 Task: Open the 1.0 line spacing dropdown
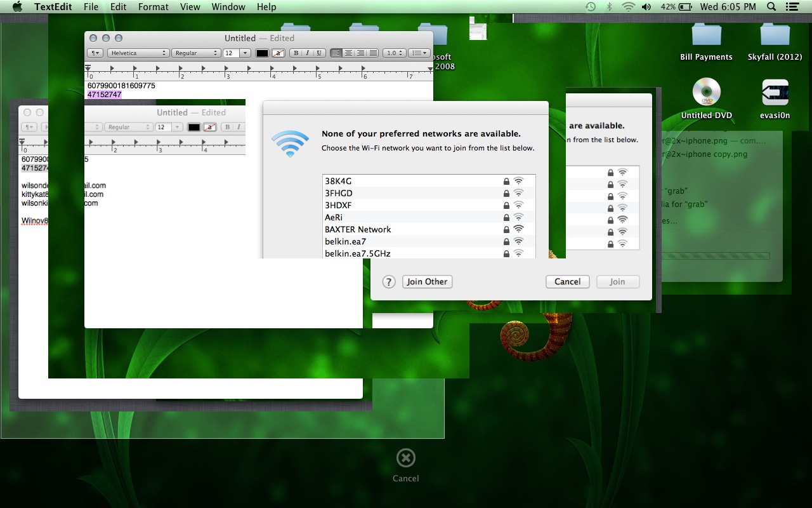[395, 53]
